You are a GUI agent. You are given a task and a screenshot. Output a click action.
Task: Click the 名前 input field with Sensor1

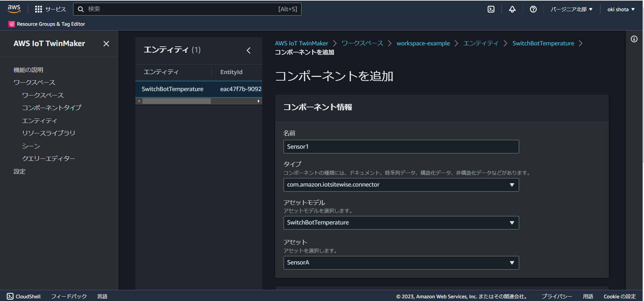pyautogui.click(x=401, y=147)
